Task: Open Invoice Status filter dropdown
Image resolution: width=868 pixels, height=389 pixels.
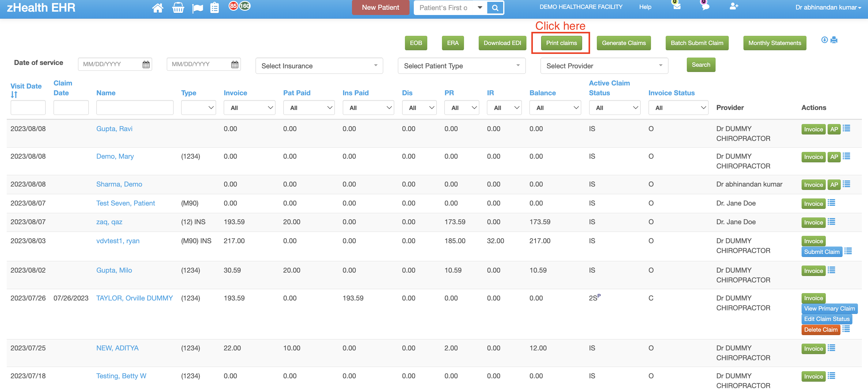Action: [x=678, y=108]
